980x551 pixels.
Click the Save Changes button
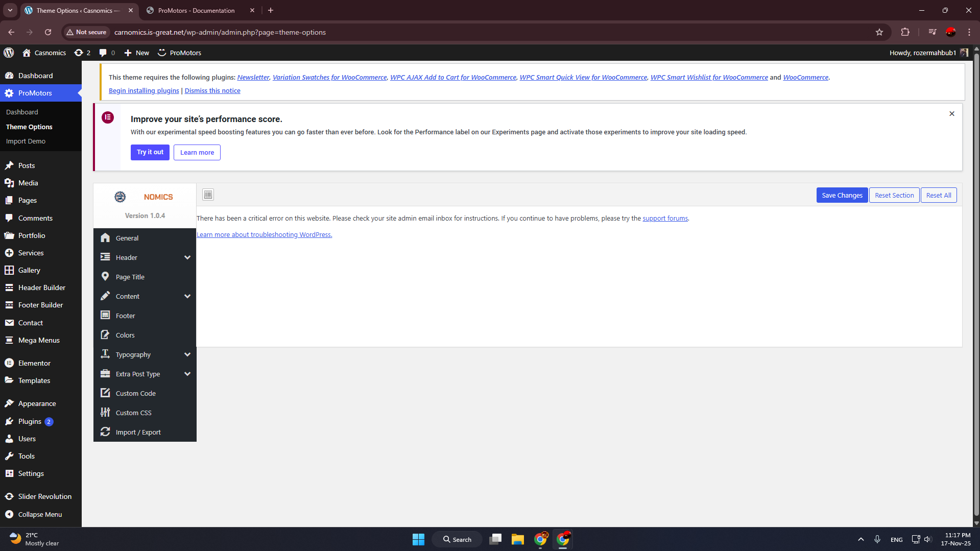coord(842,195)
